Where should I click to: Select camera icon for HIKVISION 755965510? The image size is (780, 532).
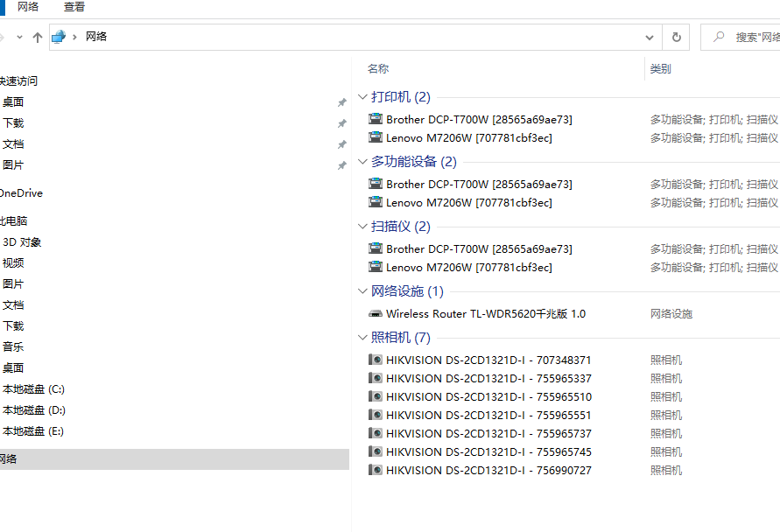click(x=376, y=396)
